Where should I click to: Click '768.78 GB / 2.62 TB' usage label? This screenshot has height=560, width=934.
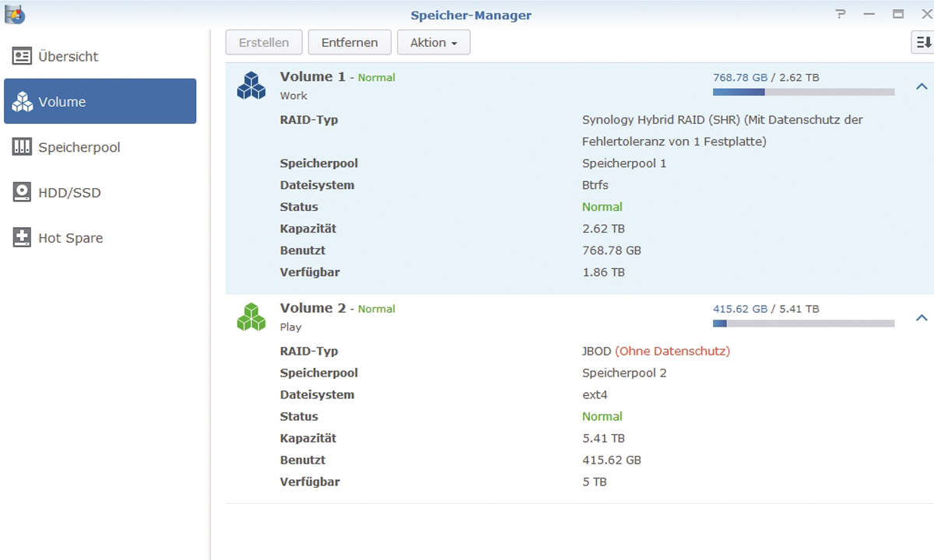click(x=766, y=77)
